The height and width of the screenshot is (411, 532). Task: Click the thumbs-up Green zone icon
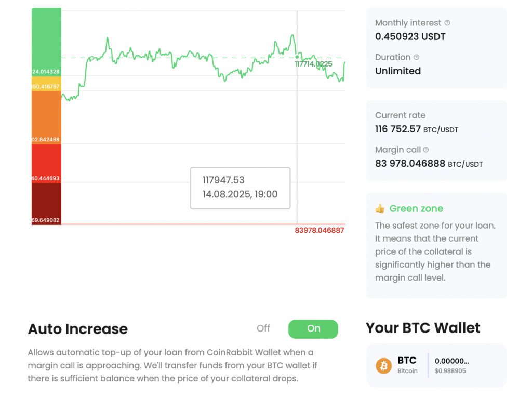380,208
